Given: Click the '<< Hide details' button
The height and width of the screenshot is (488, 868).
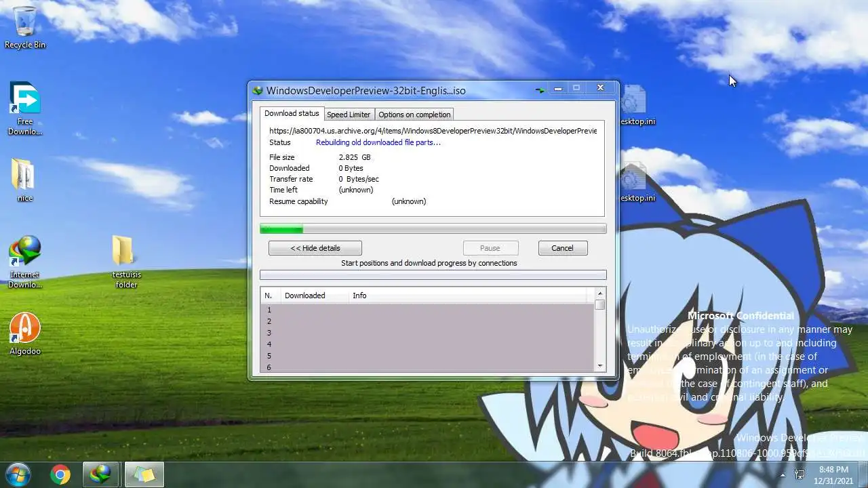Looking at the screenshot, I should click(315, 248).
